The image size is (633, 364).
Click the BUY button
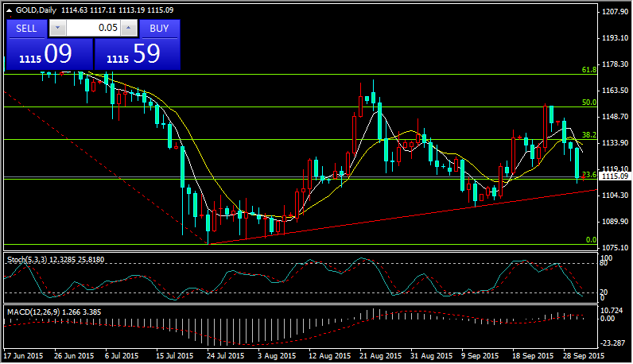[159, 28]
